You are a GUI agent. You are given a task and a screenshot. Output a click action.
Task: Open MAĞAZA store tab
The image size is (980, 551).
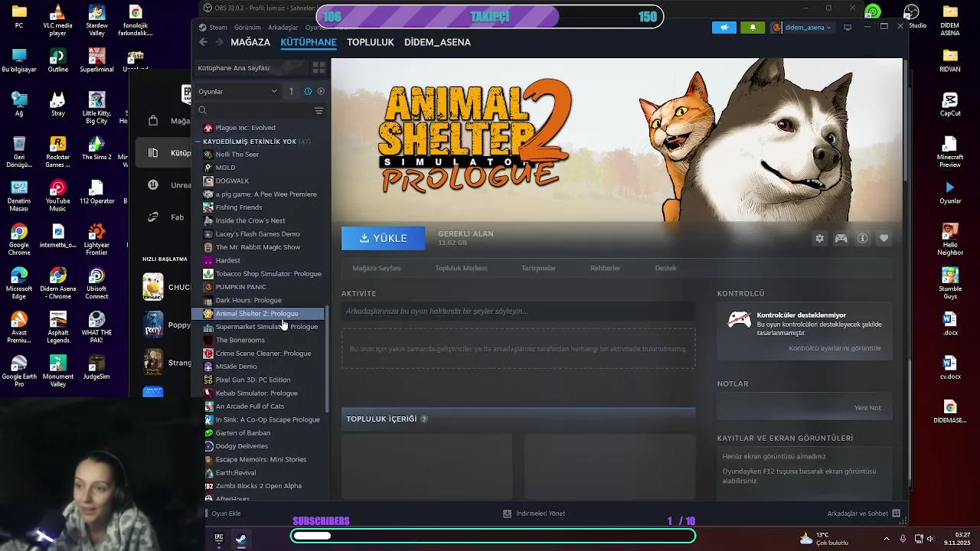(250, 42)
